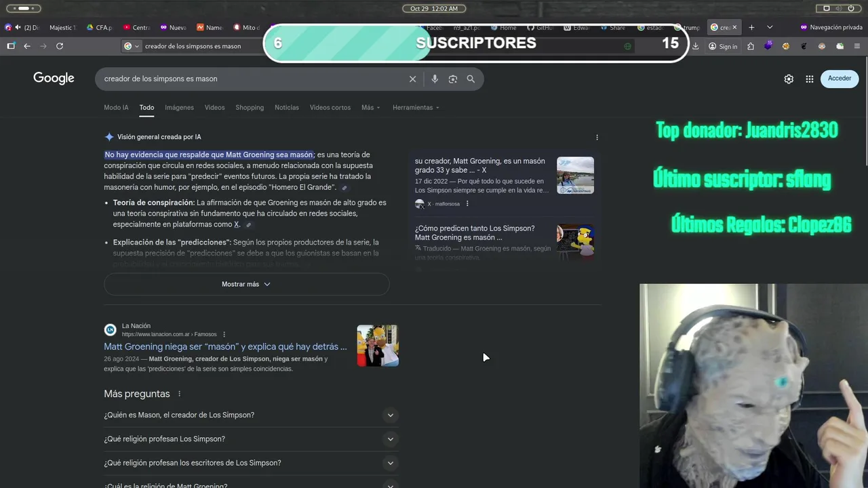Expand '¿Quién es Mason, el creador' question
This screenshot has width=868, height=488.
coord(251,415)
